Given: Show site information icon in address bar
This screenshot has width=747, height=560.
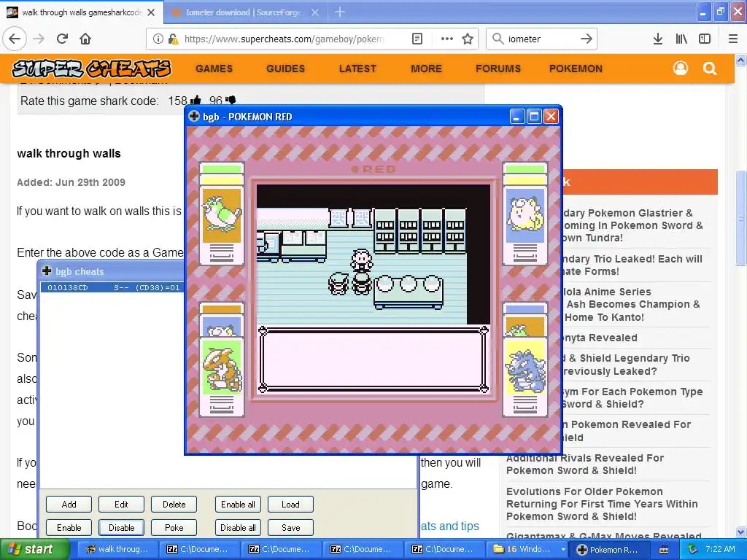Looking at the screenshot, I should (158, 39).
